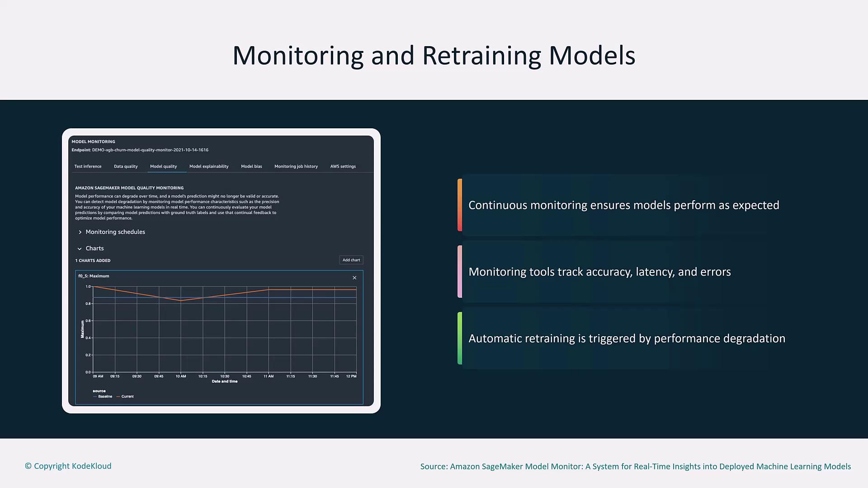This screenshot has width=868, height=488.
Task: Close the f0_5 Maximum chart
Action: [354, 278]
